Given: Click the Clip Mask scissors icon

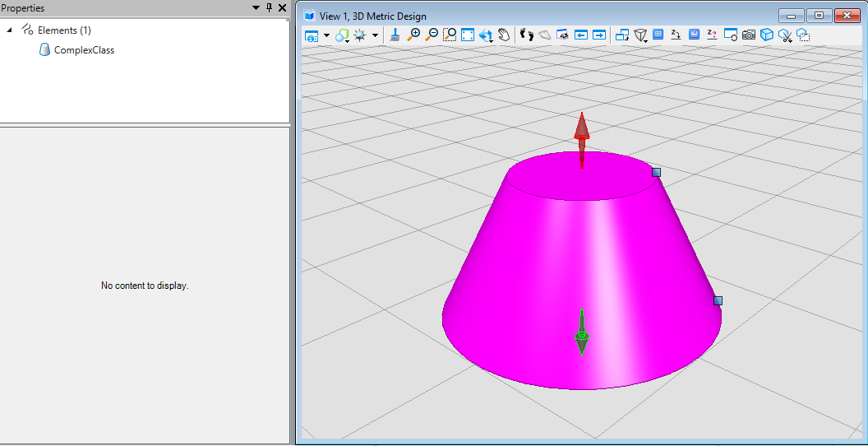Looking at the screenshot, I should coord(784,35).
